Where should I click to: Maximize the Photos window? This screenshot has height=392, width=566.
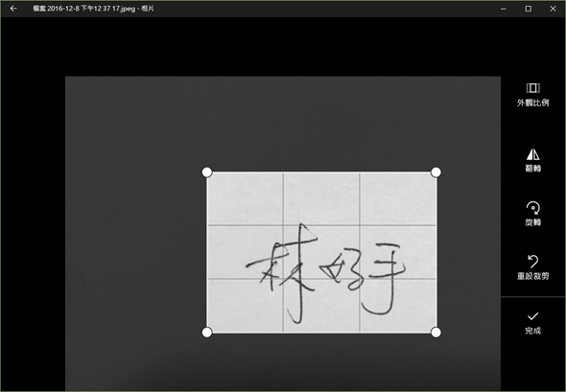(x=528, y=9)
